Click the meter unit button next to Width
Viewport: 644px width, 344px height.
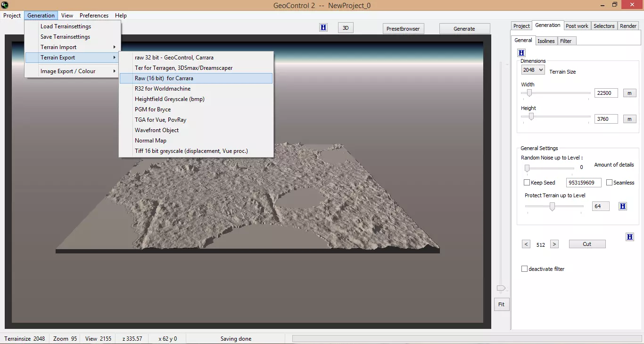(x=629, y=93)
